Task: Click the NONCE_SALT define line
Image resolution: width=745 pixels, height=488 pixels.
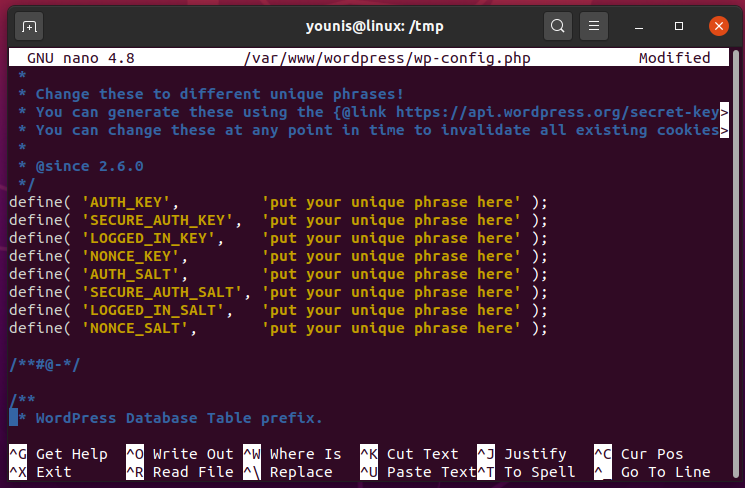Action: click(278, 328)
